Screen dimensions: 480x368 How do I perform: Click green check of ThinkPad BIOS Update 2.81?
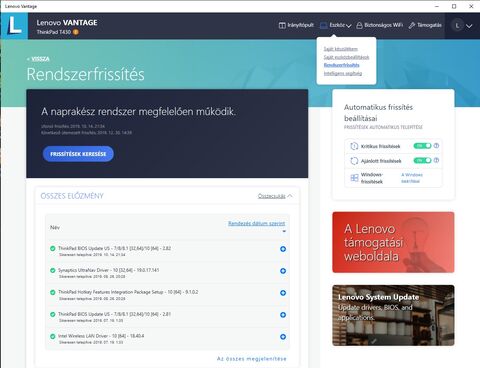point(53,314)
